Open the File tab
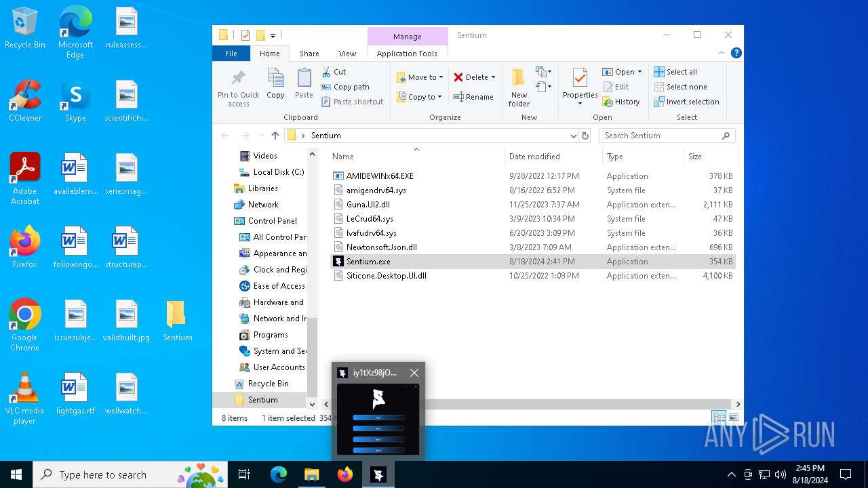The width and height of the screenshot is (868, 488). click(231, 54)
